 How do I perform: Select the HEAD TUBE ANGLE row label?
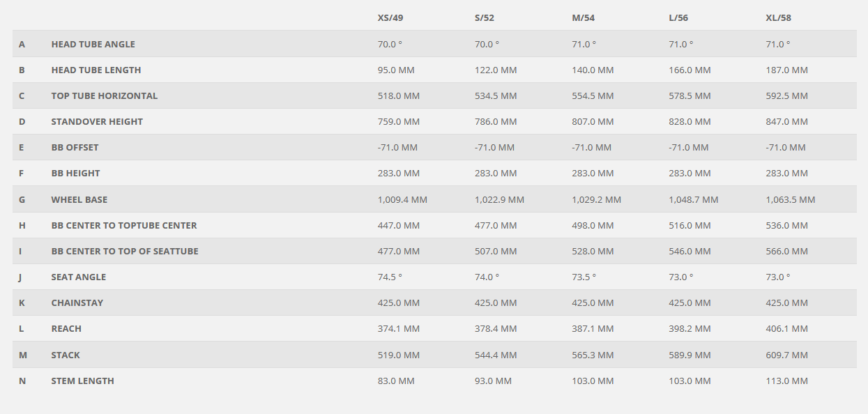click(x=93, y=44)
